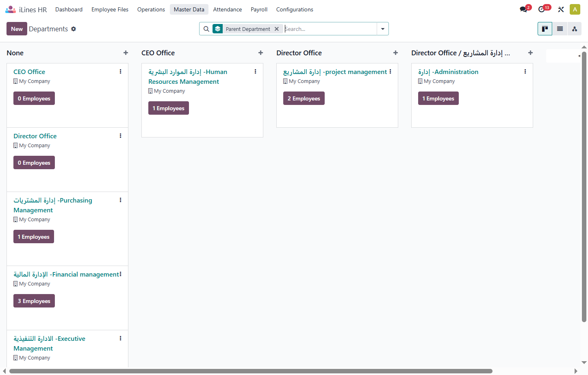Open options menu of the Director Office card
588x375 pixels.
click(x=120, y=136)
